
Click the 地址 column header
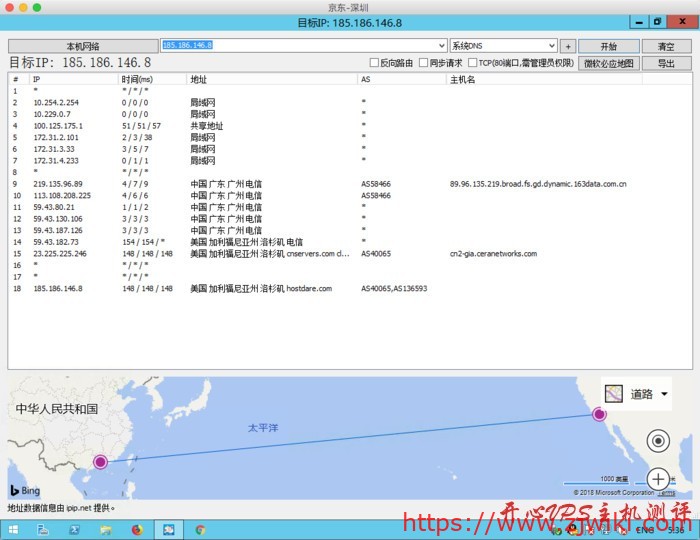click(x=272, y=79)
